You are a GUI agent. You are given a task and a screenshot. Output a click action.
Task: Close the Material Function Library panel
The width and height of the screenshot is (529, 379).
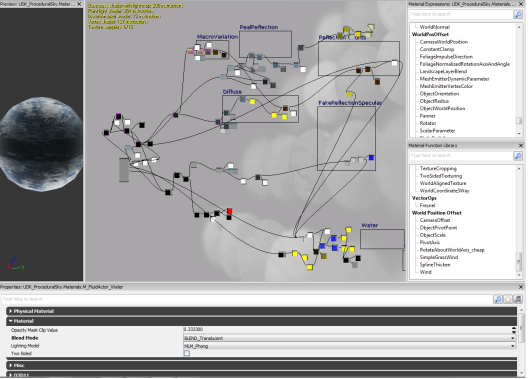coord(521,145)
